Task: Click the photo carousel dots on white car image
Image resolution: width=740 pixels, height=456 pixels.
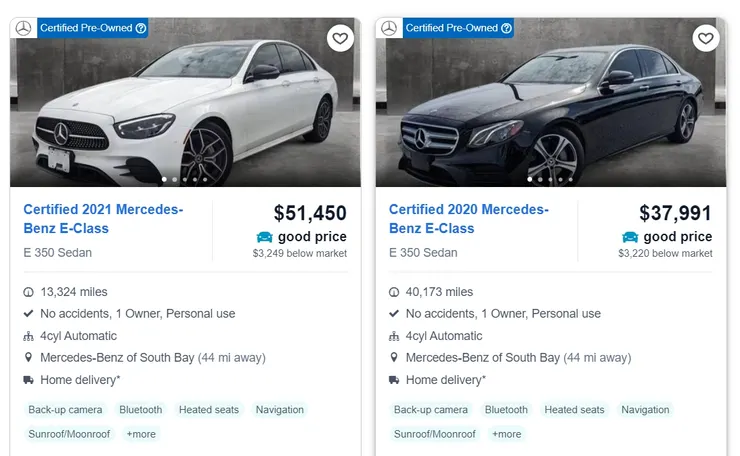Action: [x=185, y=180]
